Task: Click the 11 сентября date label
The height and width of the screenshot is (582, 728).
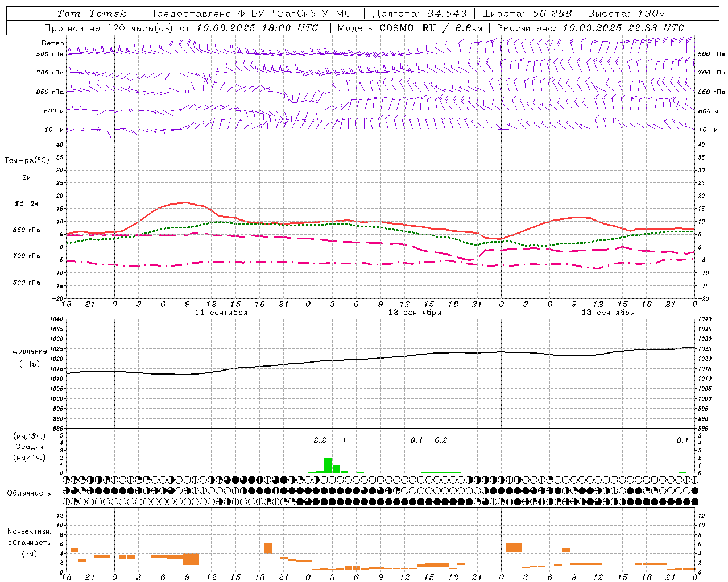Action: click(x=221, y=312)
